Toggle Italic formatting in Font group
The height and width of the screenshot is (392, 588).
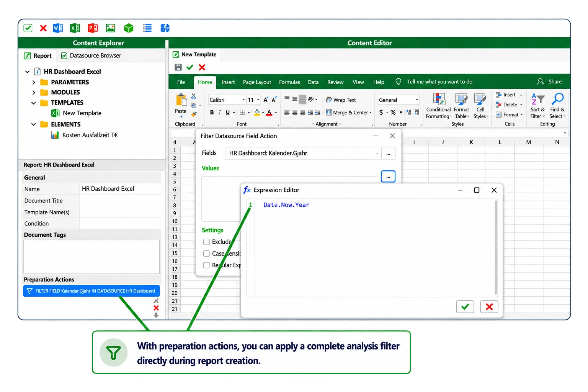[x=219, y=113]
